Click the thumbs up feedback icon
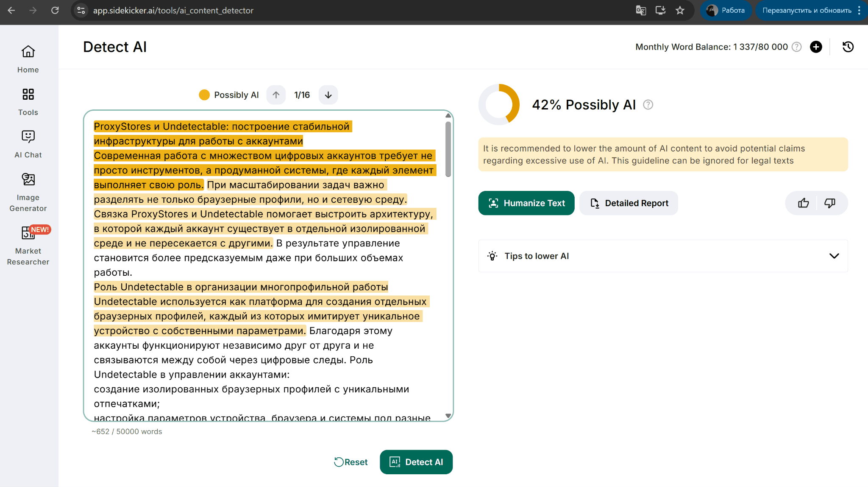The height and width of the screenshot is (487, 868). [803, 203]
